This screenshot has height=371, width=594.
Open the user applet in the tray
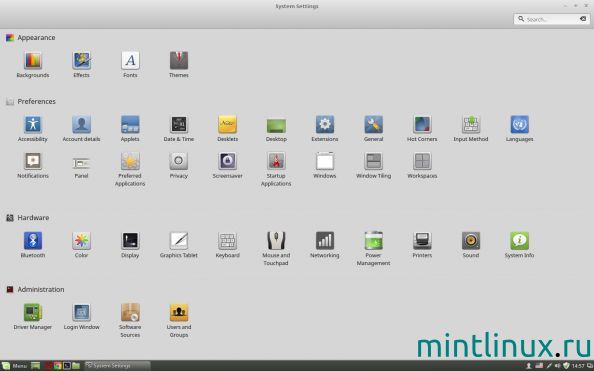tap(529, 366)
